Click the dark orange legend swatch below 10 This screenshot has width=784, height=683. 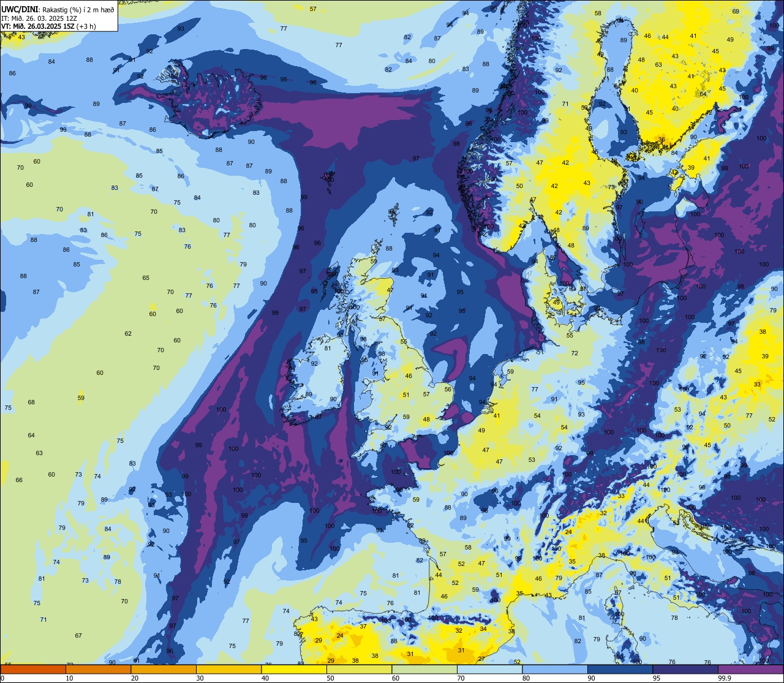pos(33,669)
